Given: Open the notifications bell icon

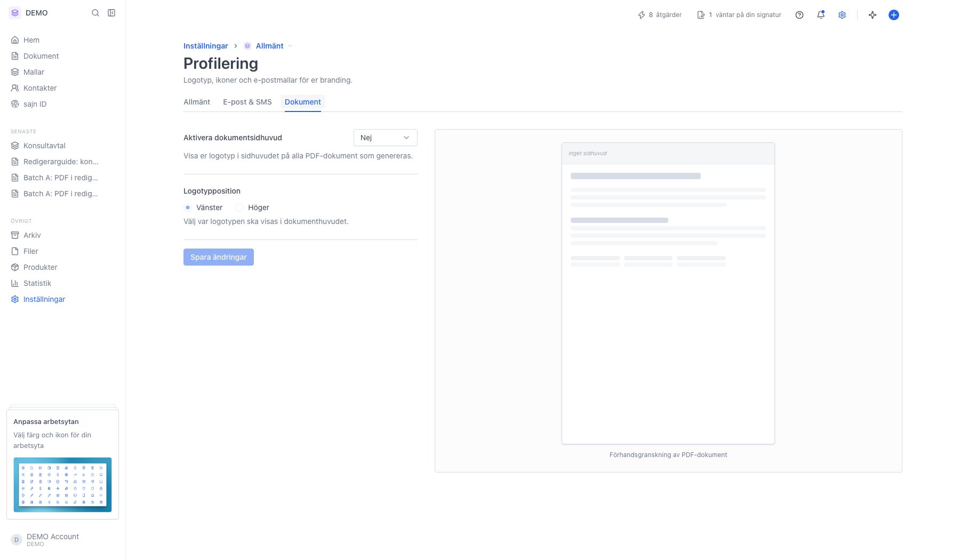Looking at the screenshot, I should tap(821, 15).
